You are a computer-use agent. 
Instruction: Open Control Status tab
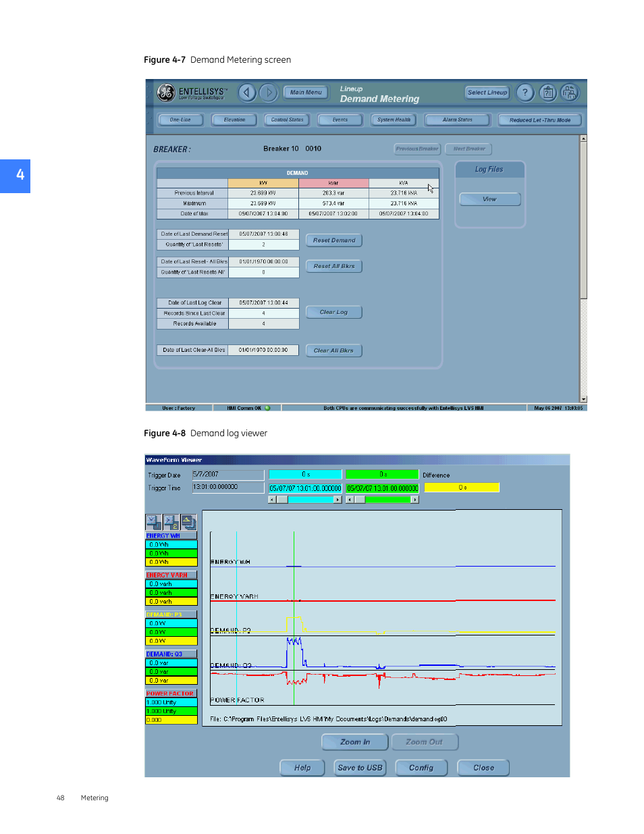tap(287, 120)
